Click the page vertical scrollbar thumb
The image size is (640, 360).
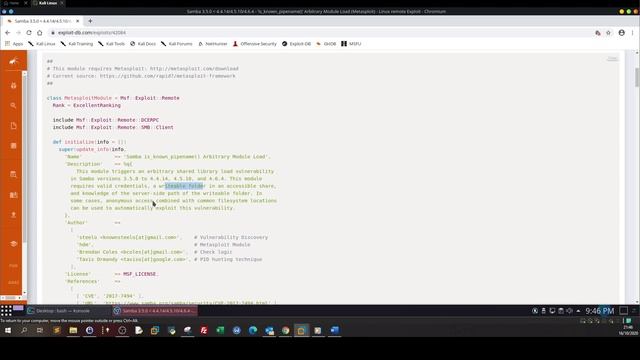(637, 77)
